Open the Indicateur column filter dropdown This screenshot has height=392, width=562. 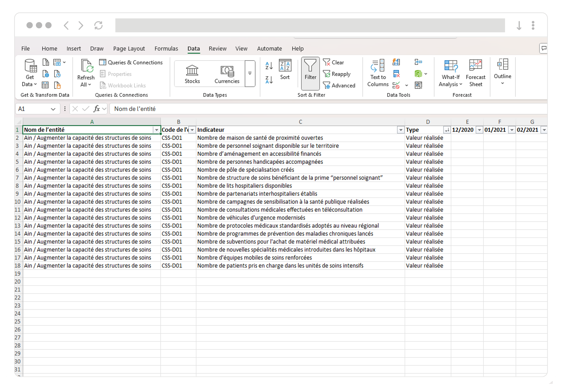400,130
